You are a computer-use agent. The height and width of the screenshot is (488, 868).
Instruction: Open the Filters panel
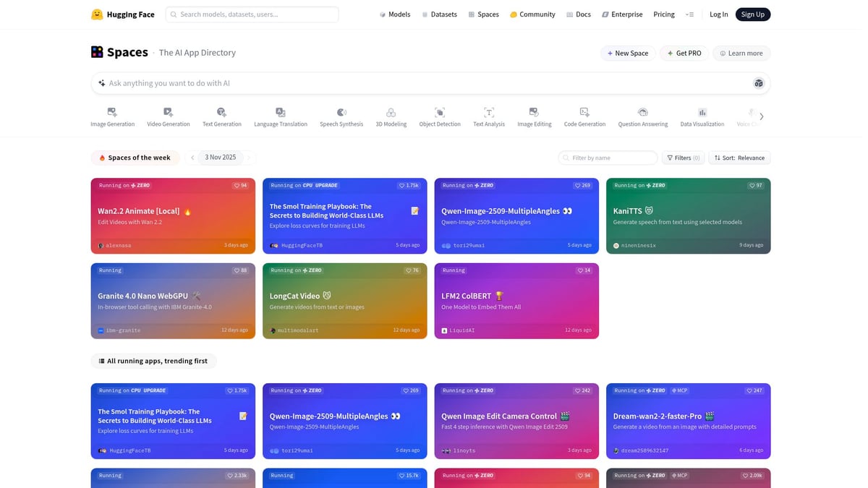pos(682,158)
